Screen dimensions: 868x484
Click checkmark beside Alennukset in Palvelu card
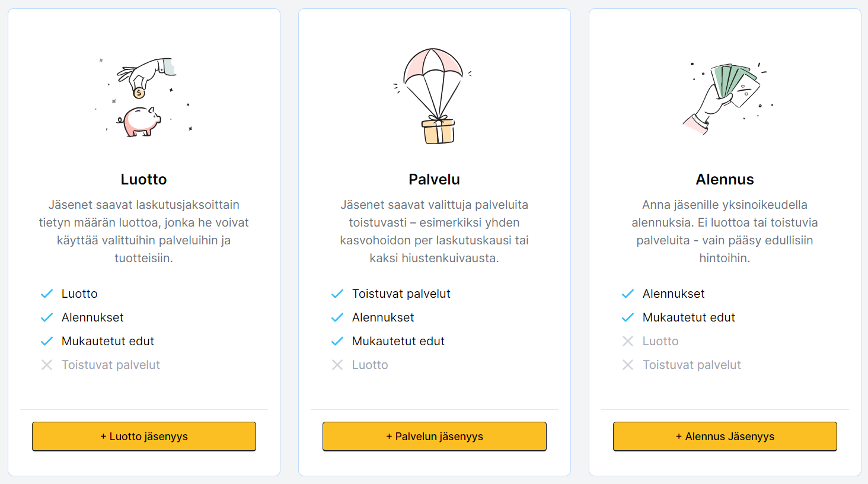click(337, 317)
